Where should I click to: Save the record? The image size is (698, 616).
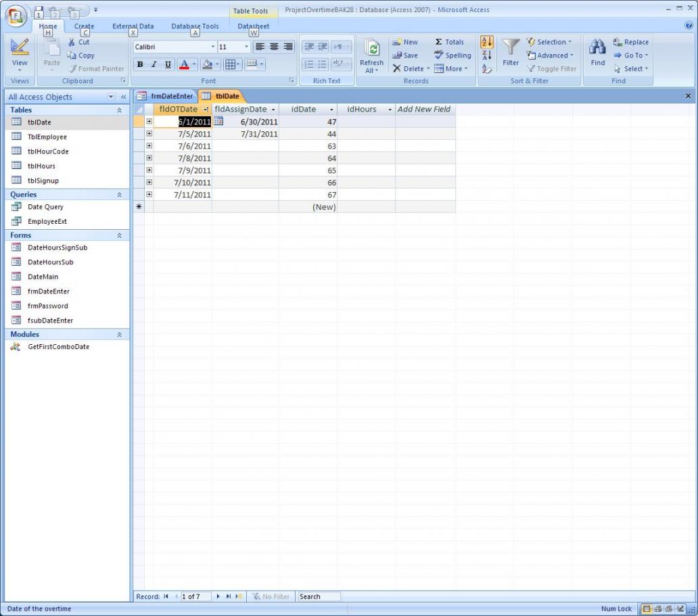coord(405,55)
